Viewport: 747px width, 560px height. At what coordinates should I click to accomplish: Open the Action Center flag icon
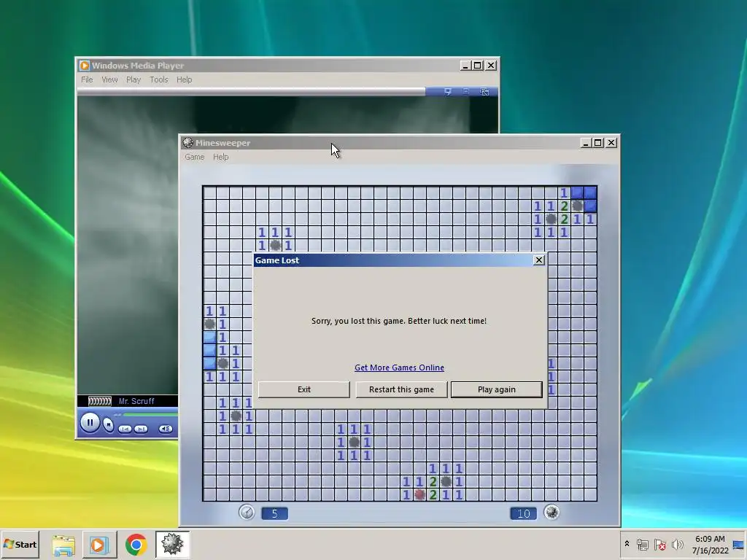click(659, 545)
